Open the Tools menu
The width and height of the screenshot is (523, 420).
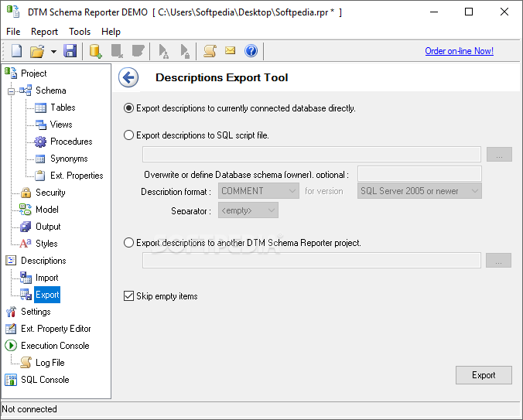(80, 32)
